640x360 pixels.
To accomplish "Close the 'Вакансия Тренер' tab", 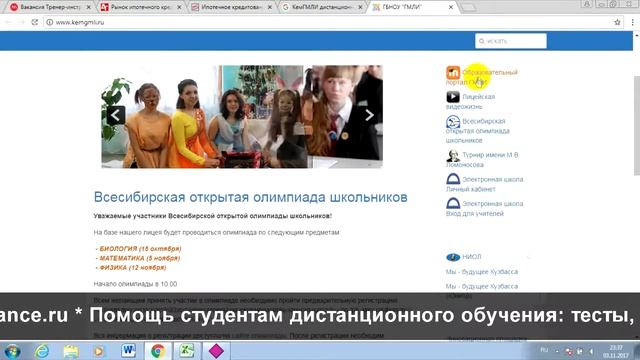I will click(88, 7).
